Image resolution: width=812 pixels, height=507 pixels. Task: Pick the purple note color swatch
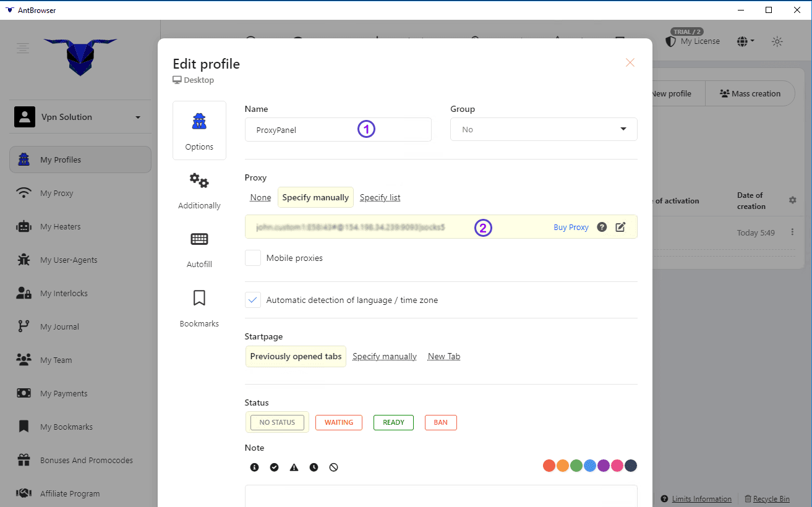[603, 466]
